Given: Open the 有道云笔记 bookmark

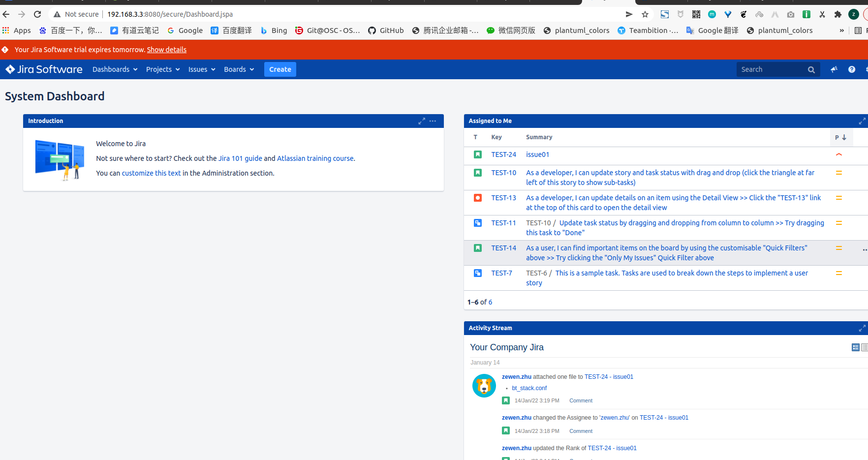Looking at the screenshot, I should click(134, 31).
